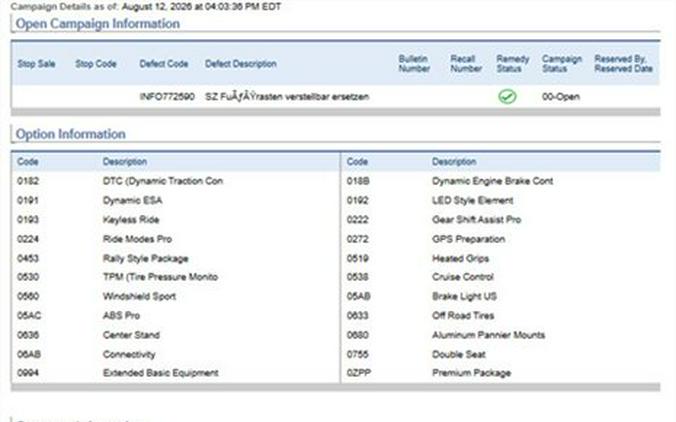Screen dimensions: 676x422
Task: Select option code 0994
Action: (28, 373)
